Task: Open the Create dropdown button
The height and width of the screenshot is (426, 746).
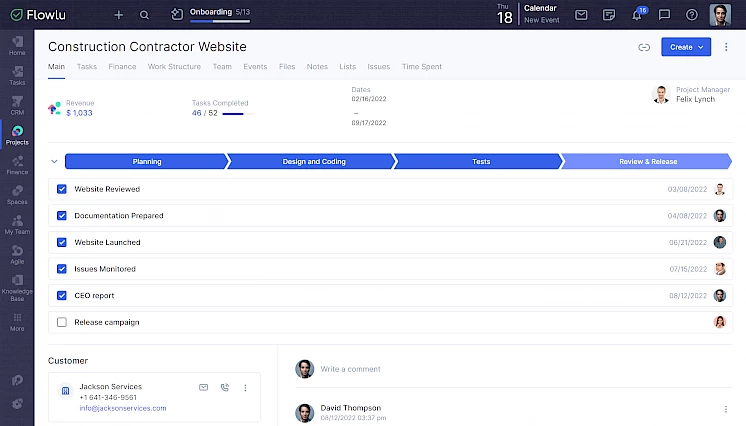Action: (x=685, y=47)
